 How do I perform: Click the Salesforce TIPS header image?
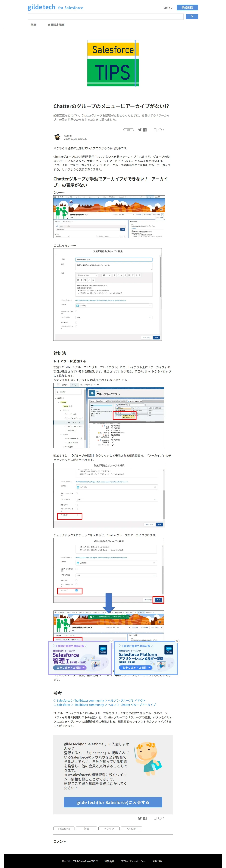[x=113, y=63]
